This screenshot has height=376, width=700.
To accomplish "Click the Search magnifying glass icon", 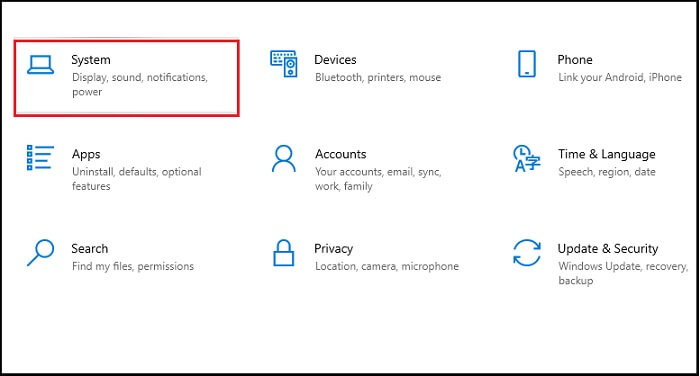I will (x=41, y=253).
